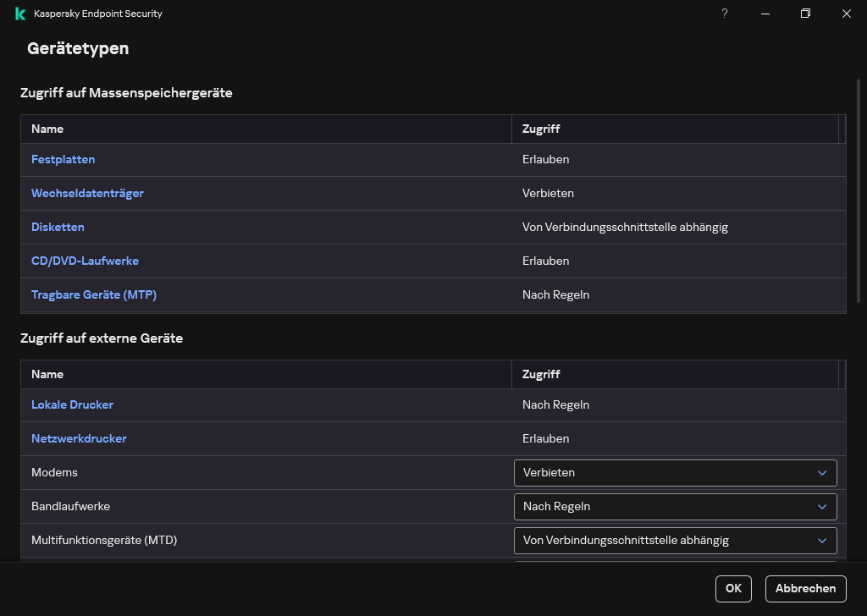Click the Kaspersky logo icon in title bar
Viewport: 867px width, 616px height.
[20, 14]
